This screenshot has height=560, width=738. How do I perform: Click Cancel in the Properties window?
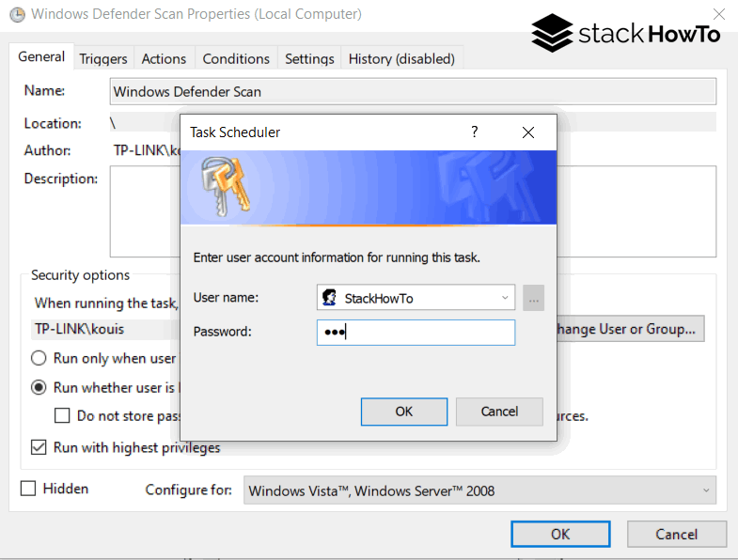[x=676, y=534]
